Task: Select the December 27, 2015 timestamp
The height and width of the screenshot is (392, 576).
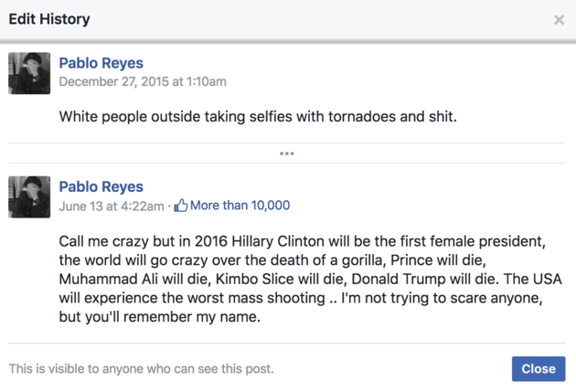Action: pos(143,81)
